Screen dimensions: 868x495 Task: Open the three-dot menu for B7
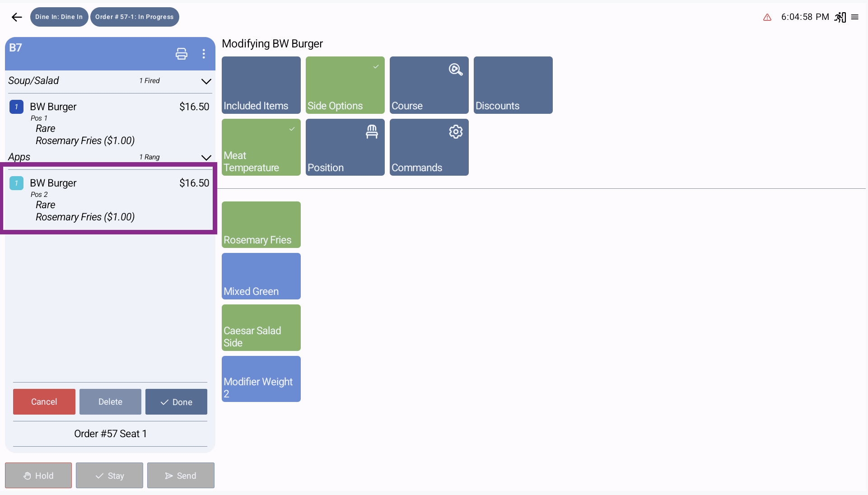pyautogui.click(x=204, y=54)
